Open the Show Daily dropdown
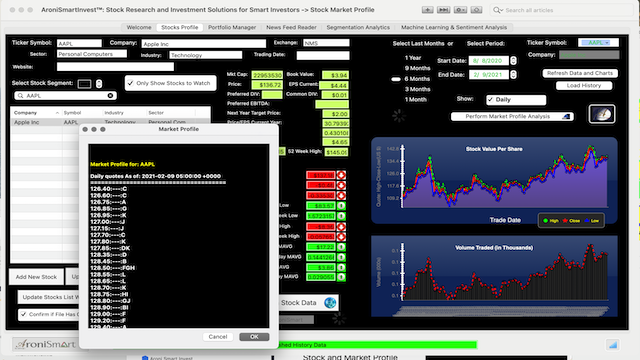The width and height of the screenshot is (640, 360). point(516,100)
